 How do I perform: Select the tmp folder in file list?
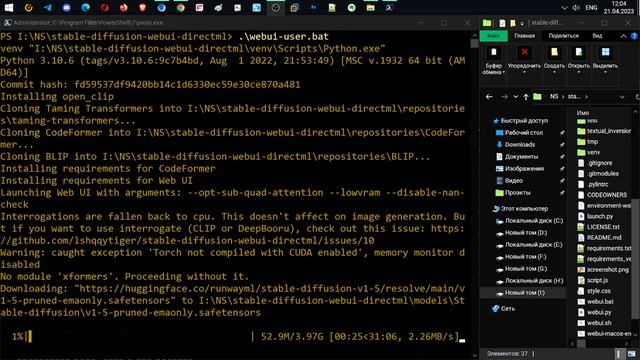(588, 142)
